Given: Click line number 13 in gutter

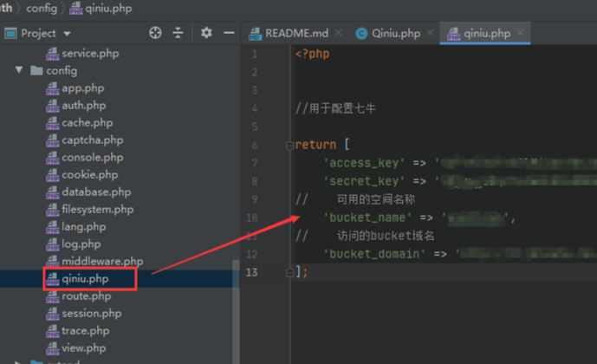Looking at the screenshot, I should (251, 272).
